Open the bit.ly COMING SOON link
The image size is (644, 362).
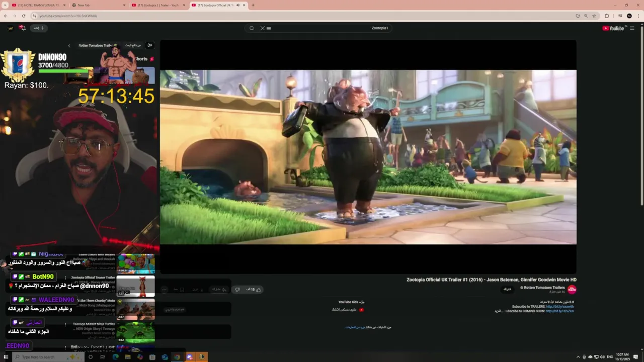click(x=559, y=311)
